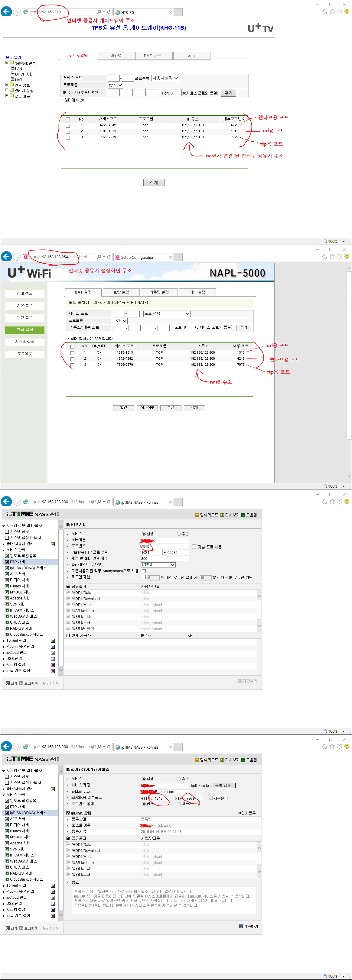The height and width of the screenshot is (980, 352).
Task: Click the folder icon next to 로그 아웃
Action: tap(11, 96)
